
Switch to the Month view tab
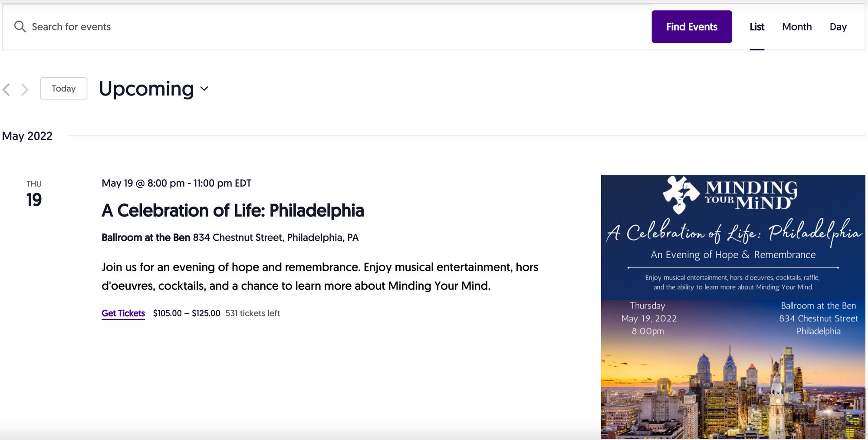(x=797, y=27)
